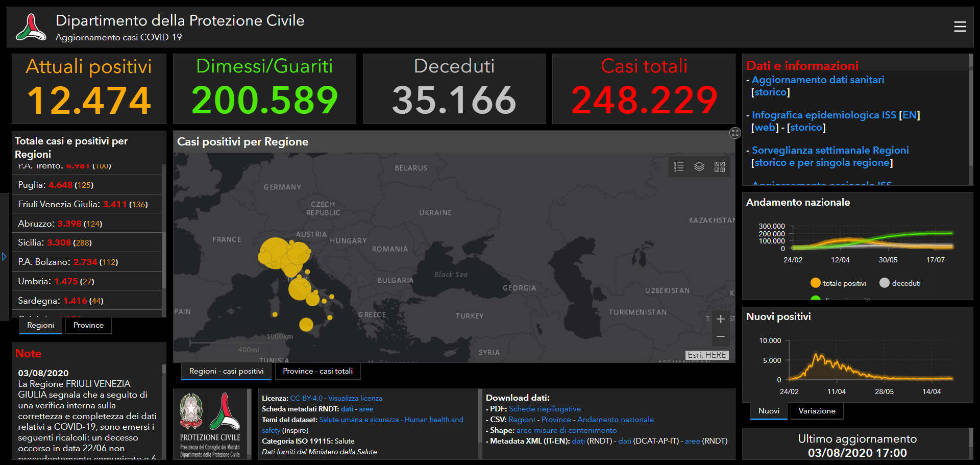Open the hamburger menu in the header
Image resolution: width=980 pixels, height=465 pixels.
(960, 27)
